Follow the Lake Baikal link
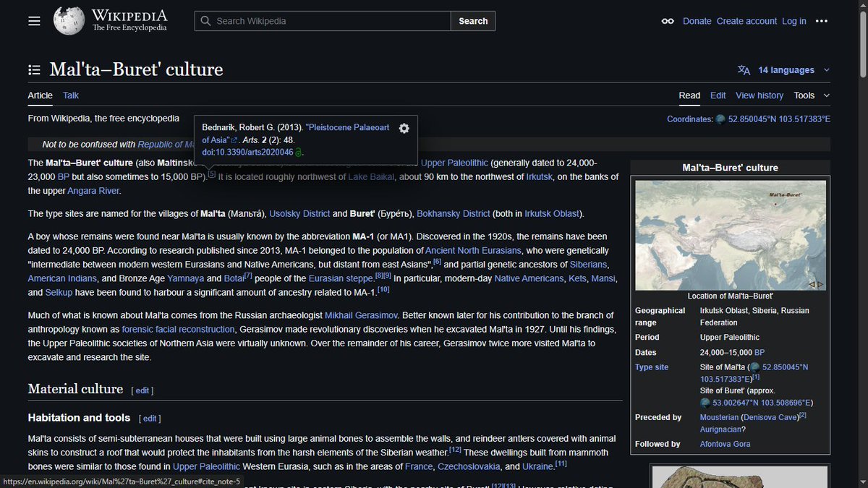868x488 pixels. 371,177
